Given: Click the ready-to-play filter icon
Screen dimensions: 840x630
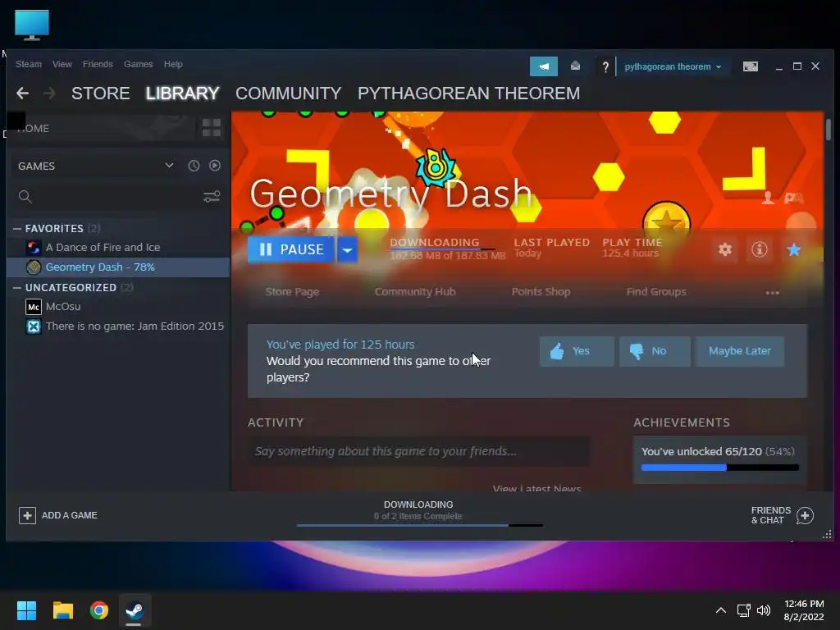Looking at the screenshot, I should coord(215,166).
